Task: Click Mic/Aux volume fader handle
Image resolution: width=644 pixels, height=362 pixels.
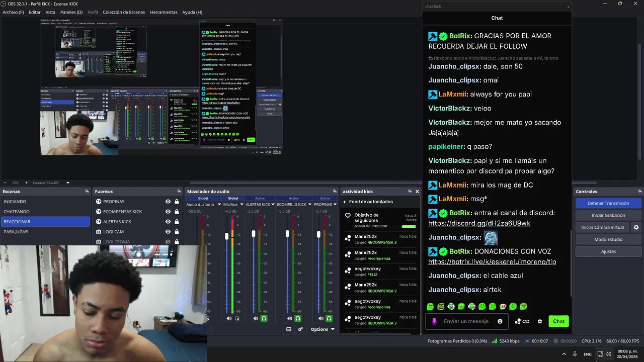Action: (x=227, y=236)
